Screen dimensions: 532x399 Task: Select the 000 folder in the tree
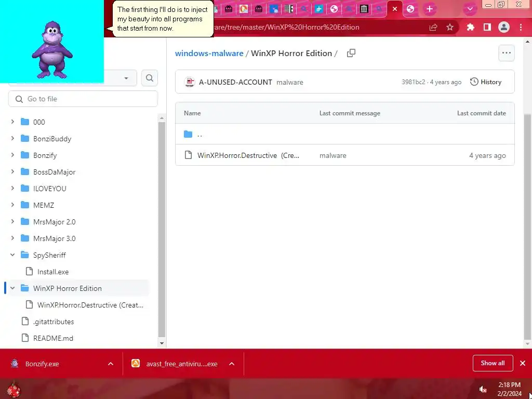tap(38, 122)
